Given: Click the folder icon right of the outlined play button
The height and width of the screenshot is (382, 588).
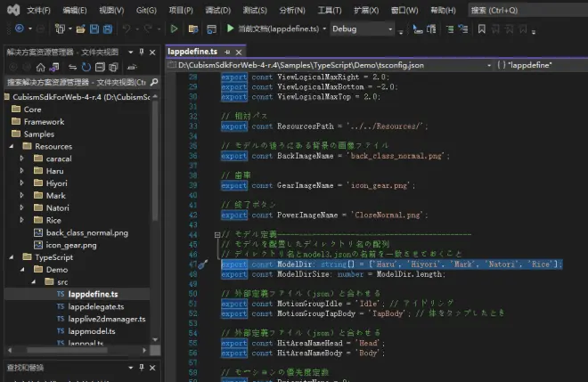Looking at the screenshot, I should [193, 28].
